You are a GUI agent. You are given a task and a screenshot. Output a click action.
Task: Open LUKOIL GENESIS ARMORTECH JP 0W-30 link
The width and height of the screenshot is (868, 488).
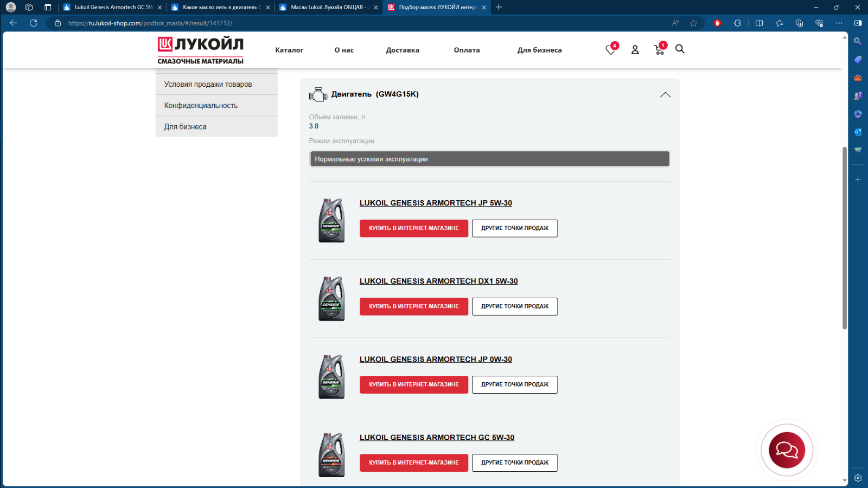click(436, 359)
